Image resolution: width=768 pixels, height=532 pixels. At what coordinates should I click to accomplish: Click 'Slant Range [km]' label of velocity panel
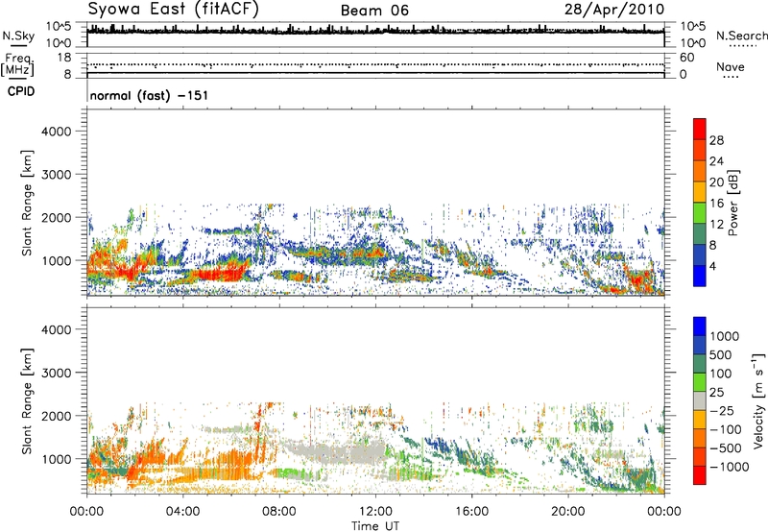tap(27, 400)
